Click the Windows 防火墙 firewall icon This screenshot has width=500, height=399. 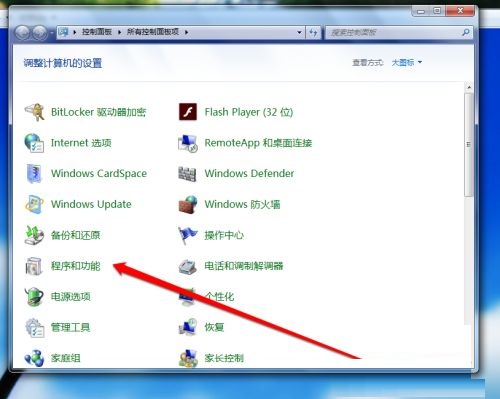pyautogui.click(x=188, y=204)
